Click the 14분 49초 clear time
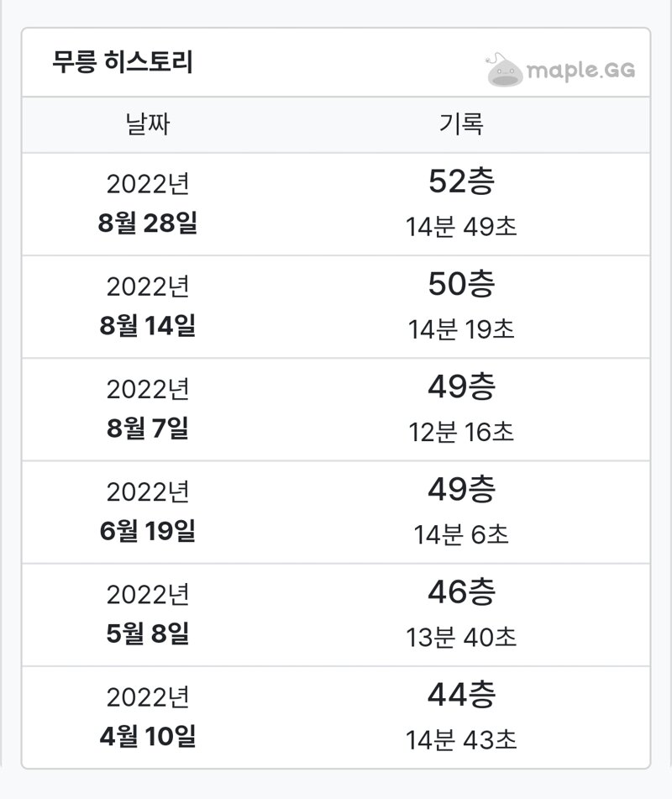This screenshot has width=672, height=799. (x=461, y=226)
